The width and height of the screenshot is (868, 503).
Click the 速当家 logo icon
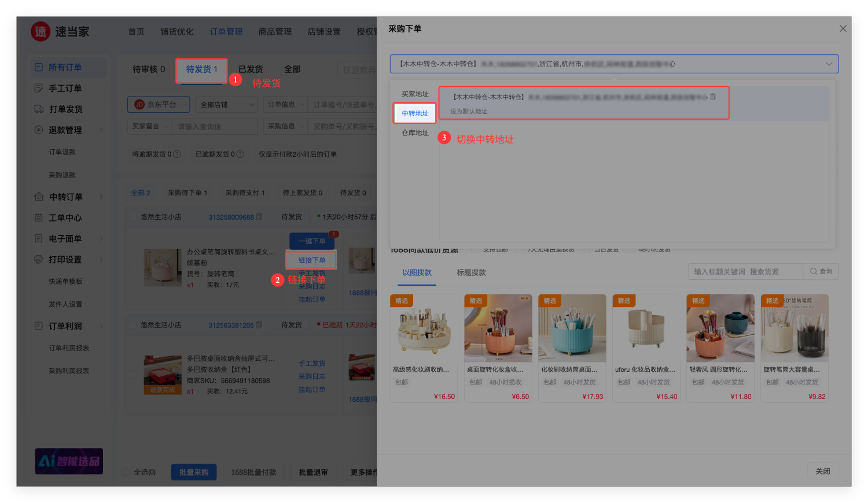click(x=41, y=32)
